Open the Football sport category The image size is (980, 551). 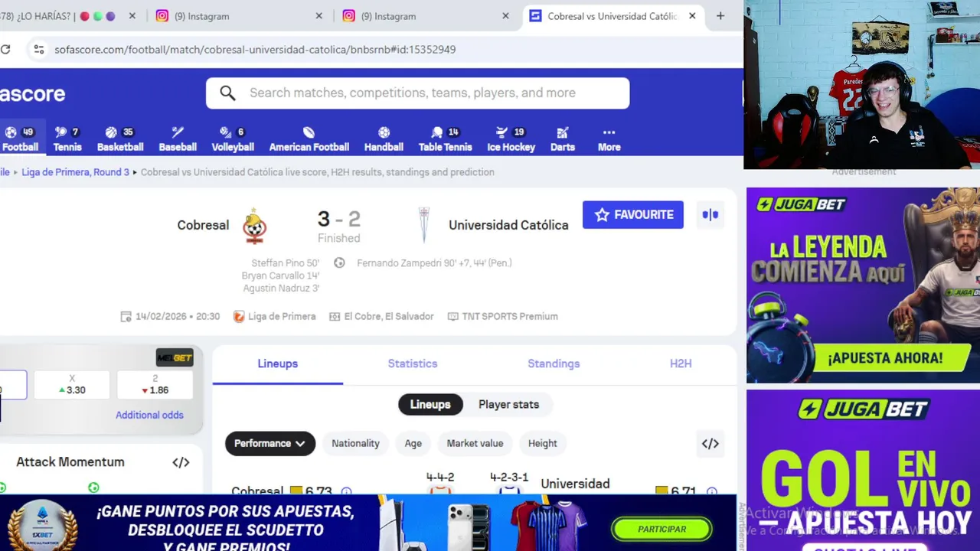[x=20, y=139]
